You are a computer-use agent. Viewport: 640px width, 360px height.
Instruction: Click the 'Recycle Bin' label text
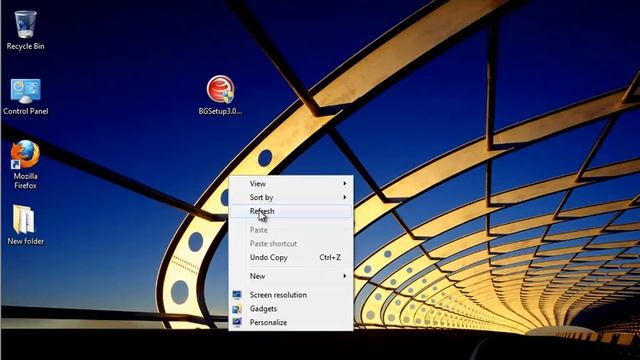(25, 47)
